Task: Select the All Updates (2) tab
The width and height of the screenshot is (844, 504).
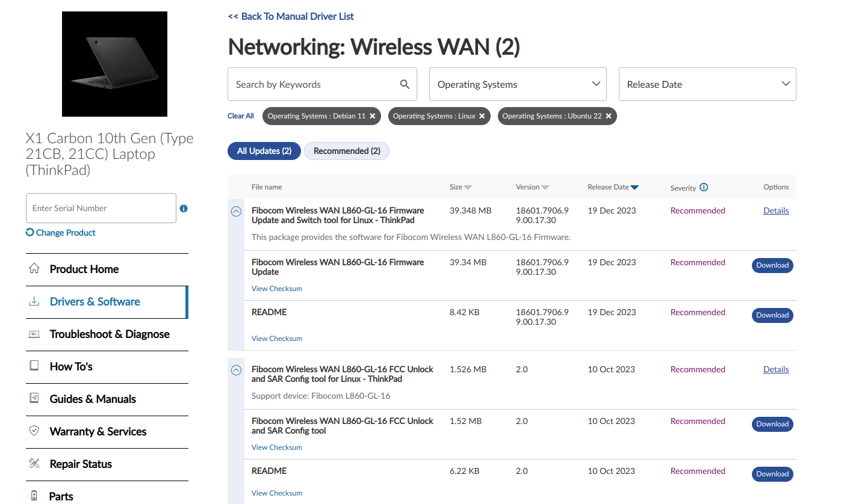Action: 264,151
